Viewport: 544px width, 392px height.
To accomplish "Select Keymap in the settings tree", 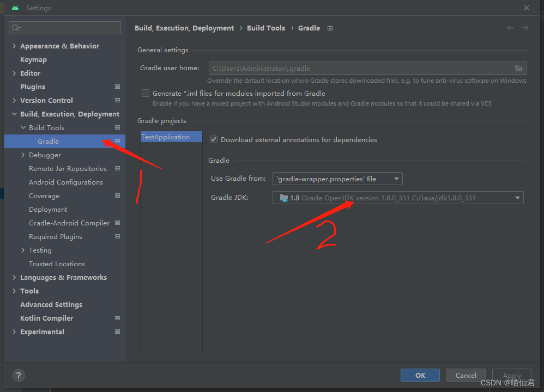I will 33,60.
